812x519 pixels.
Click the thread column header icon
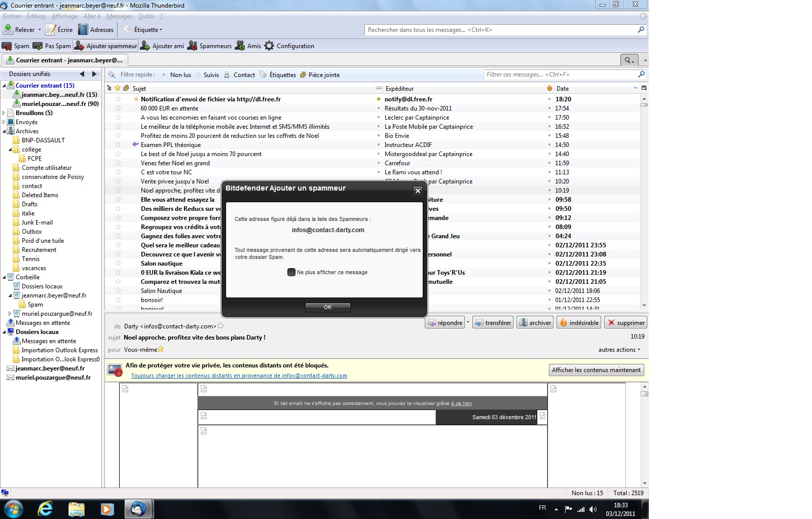(109, 88)
